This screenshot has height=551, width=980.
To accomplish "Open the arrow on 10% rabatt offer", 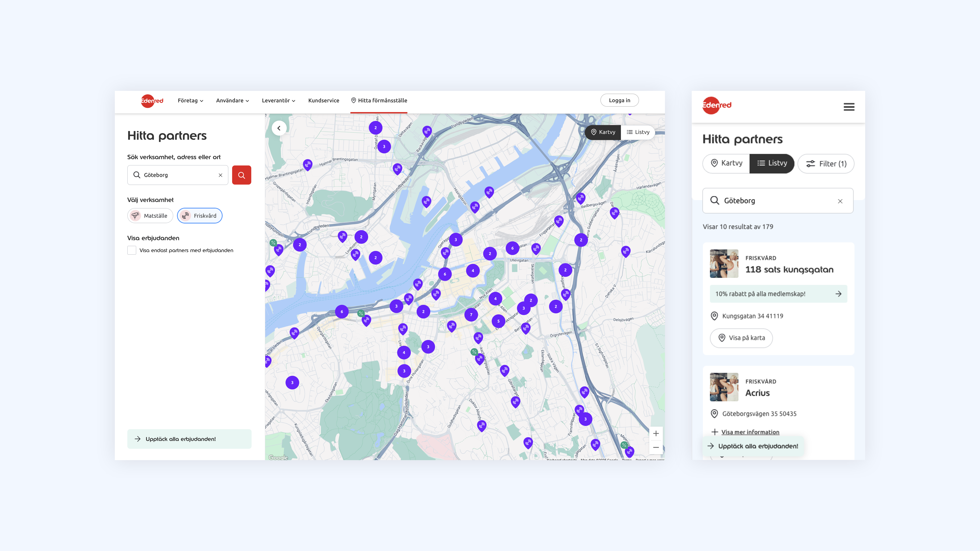I will tap(838, 294).
